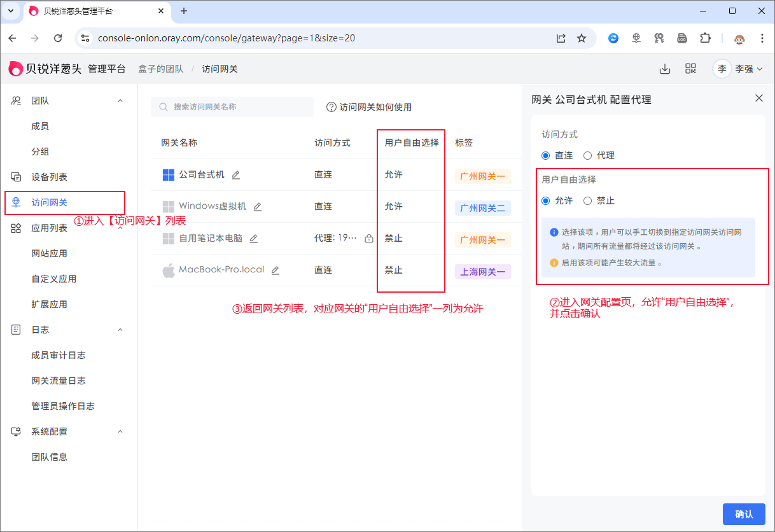Click the 访问方式 column header
The width and height of the screenshot is (775, 532).
[332, 143]
